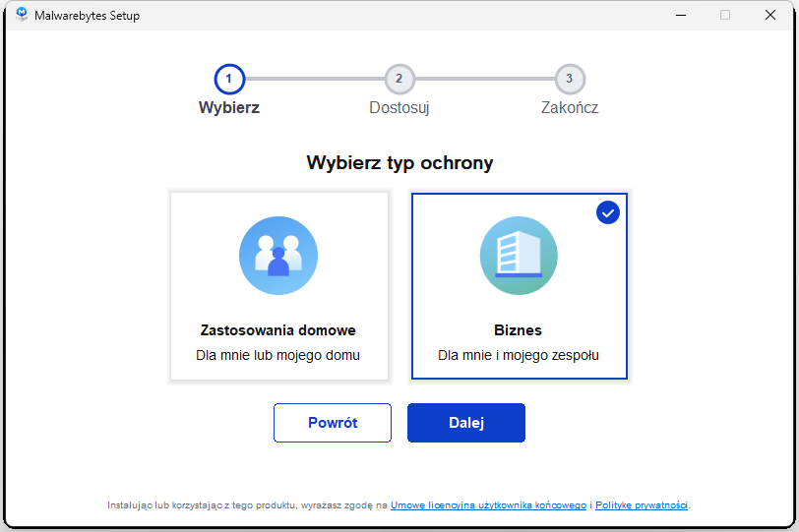Click the Malwarebytes Setup window title
Image resolution: width=799 pixels, height=532 pixels.
click(x=88, y=16)
